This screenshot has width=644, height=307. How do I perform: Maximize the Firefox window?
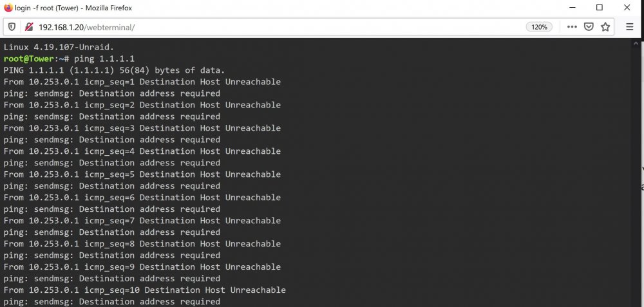point(599,7)
